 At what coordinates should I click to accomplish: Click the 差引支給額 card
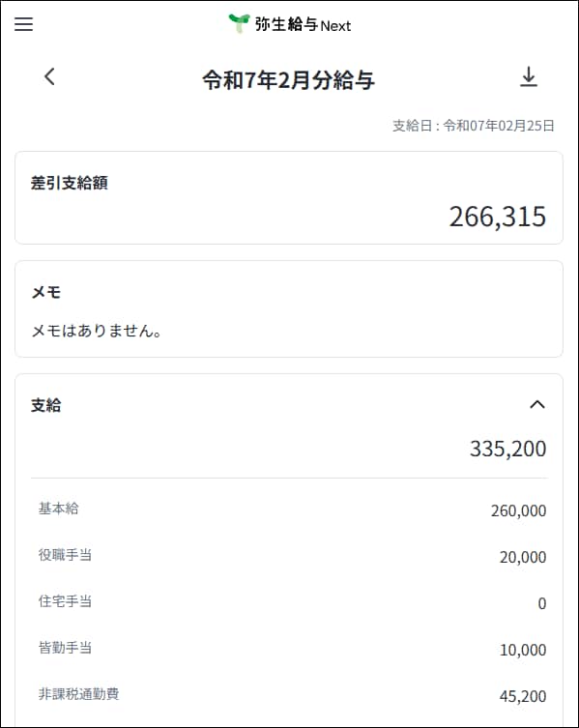[x=289, y=197]
